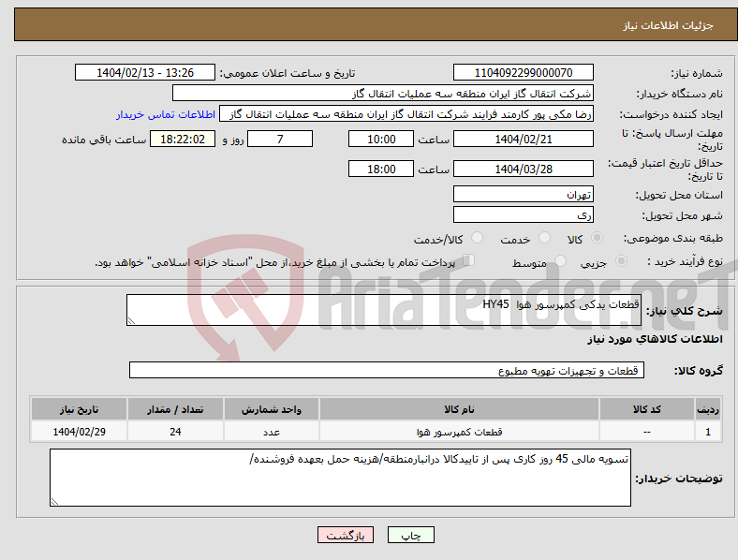Click the item name cell قطعات کمپرسور هوا
738x560 pixels.
coord(459,432)
